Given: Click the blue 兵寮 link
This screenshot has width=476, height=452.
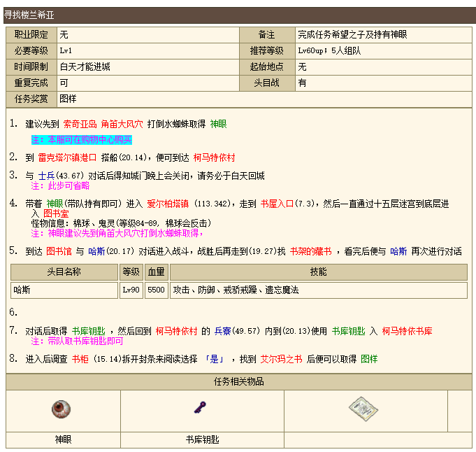Looking at the screenshot, I should (x=222, y=331).
